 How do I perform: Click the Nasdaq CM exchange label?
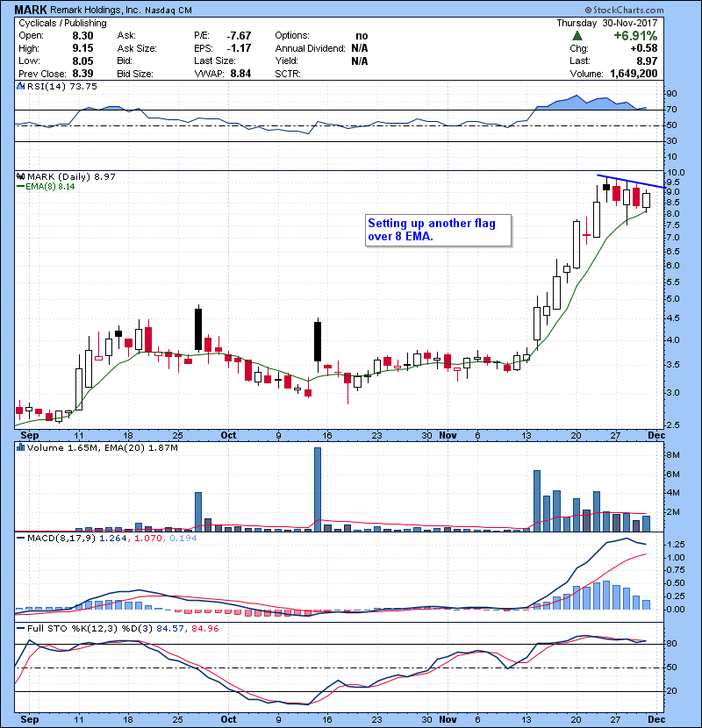click(x=168, y=11)
